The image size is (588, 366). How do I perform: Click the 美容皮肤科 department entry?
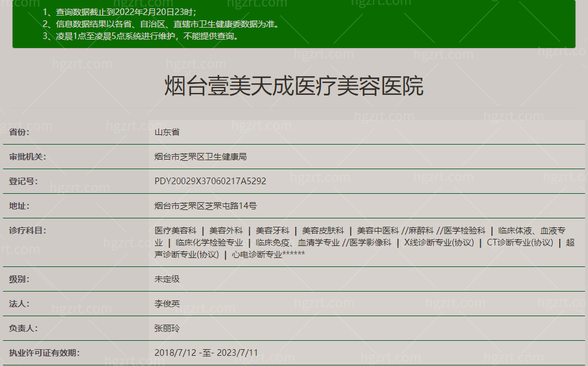(x=323, y=230)
